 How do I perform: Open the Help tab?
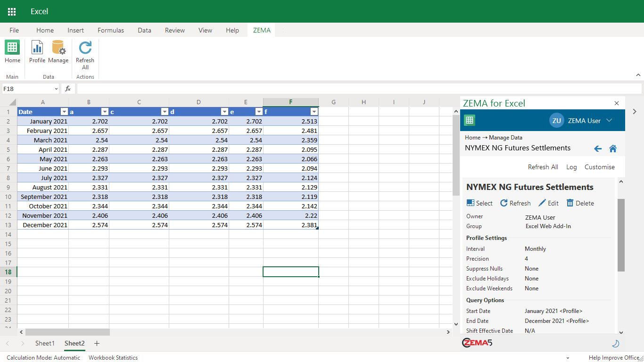(232, 30)
